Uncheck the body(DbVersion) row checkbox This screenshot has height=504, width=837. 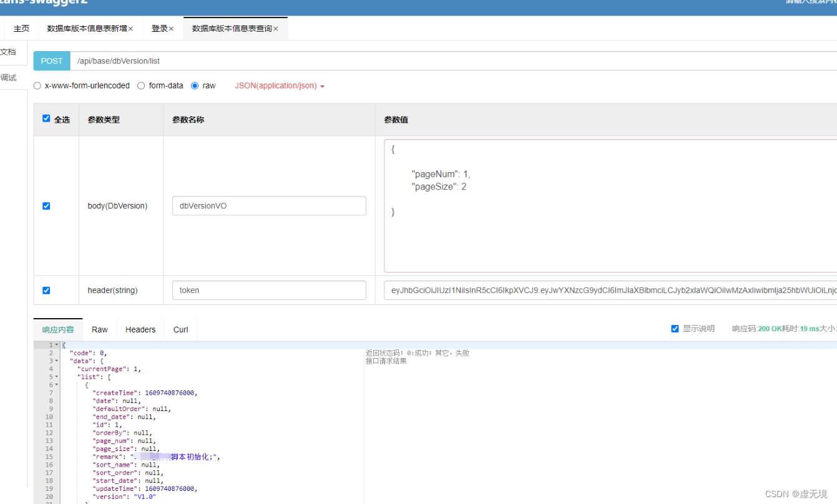(46, 206)
